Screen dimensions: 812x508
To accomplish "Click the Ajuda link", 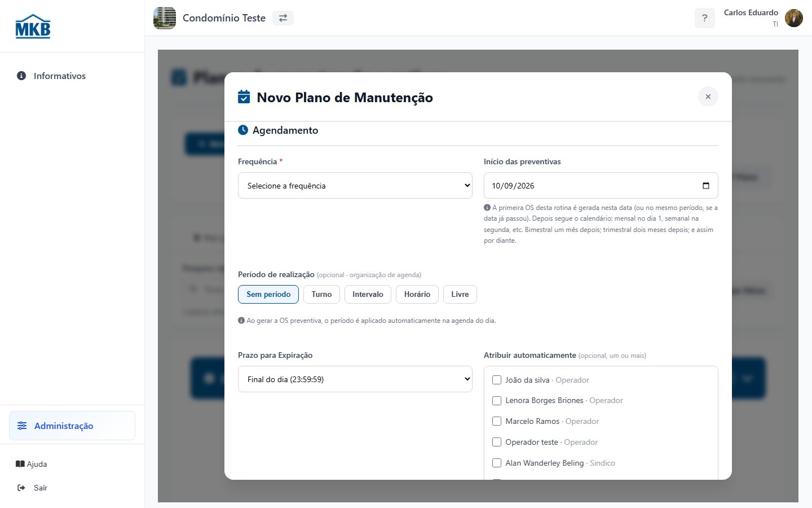I will point(32,464).
